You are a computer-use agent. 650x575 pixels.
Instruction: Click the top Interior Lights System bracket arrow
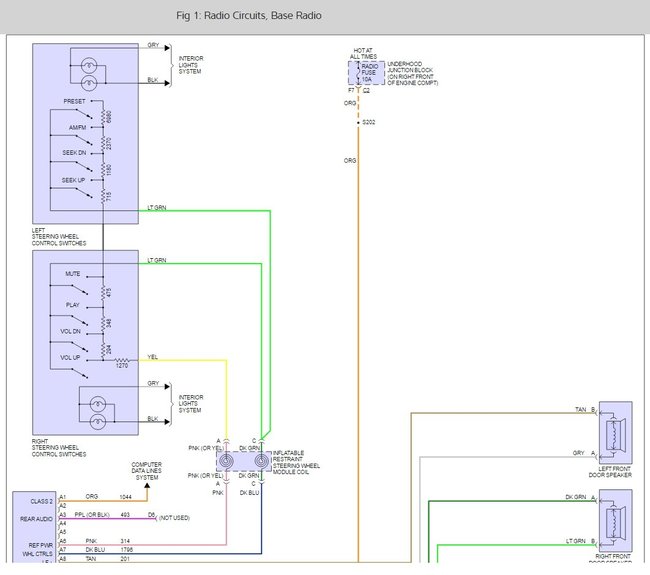pyautogui.click(x=168, y=66)
